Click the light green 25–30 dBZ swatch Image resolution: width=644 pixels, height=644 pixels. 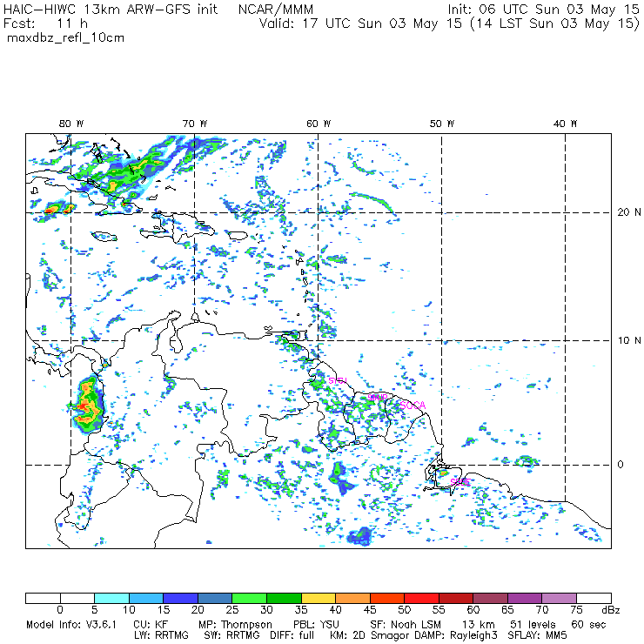250,598
